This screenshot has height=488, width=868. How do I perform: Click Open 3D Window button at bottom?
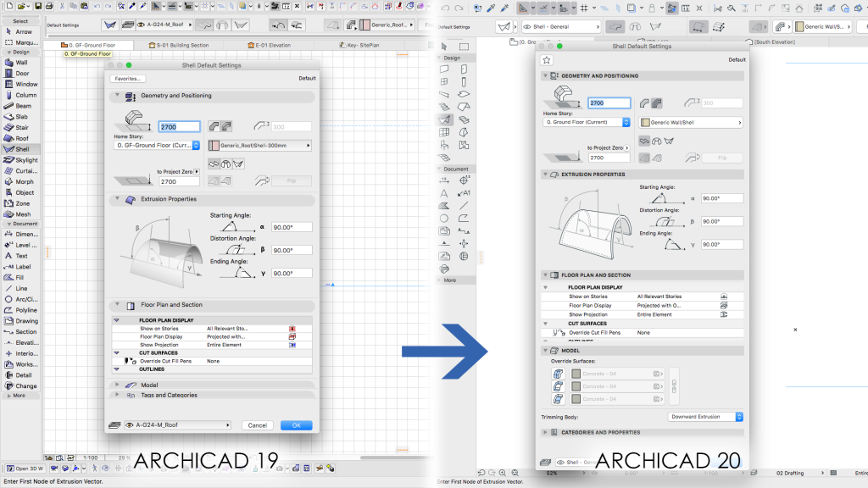(25, 469)
